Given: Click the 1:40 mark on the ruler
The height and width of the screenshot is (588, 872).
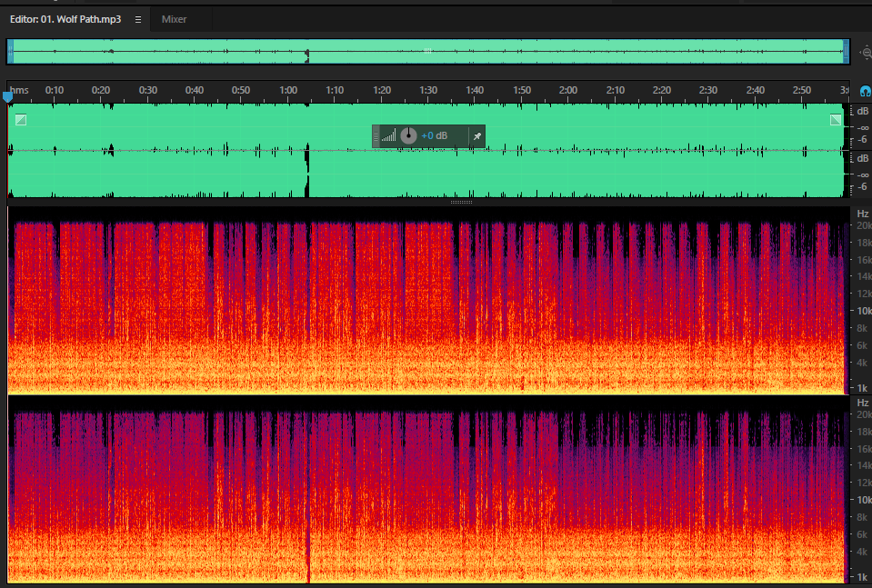Looking at the screenshot, I should (475, 90).
